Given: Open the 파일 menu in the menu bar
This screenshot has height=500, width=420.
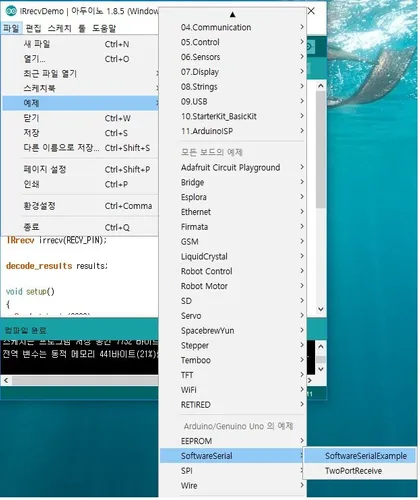Looking at the screenshot, I should 11,28.
